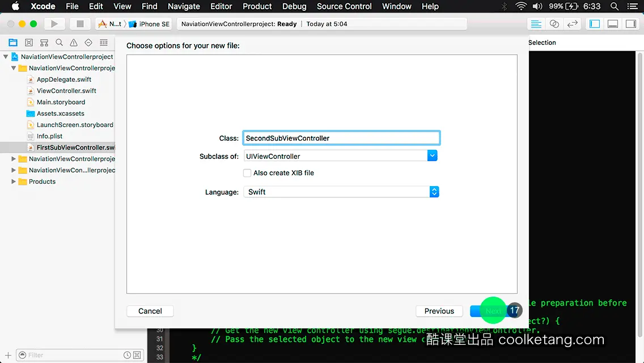
Task: Show the Project navigator
Action: pos(13,43)
